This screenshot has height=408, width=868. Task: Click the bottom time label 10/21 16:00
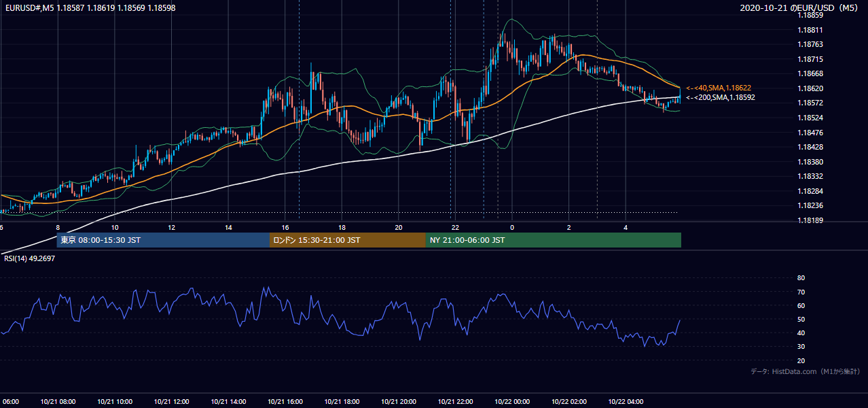[x=285, y=402]
